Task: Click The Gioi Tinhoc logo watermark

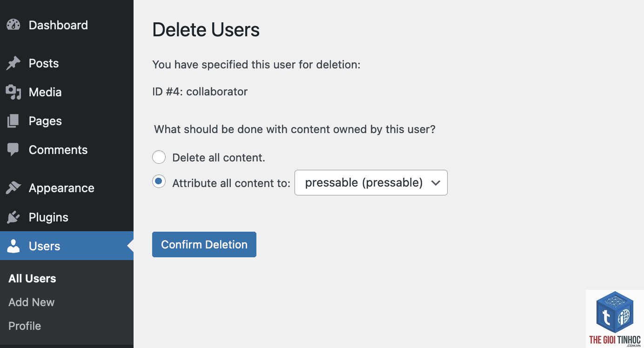Action: tap(615, 319)
